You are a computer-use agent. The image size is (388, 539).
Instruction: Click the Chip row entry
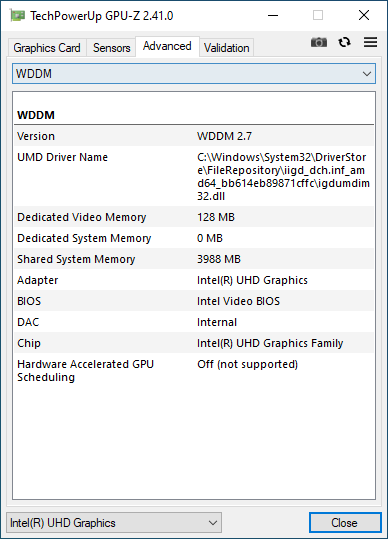point(194,343)
